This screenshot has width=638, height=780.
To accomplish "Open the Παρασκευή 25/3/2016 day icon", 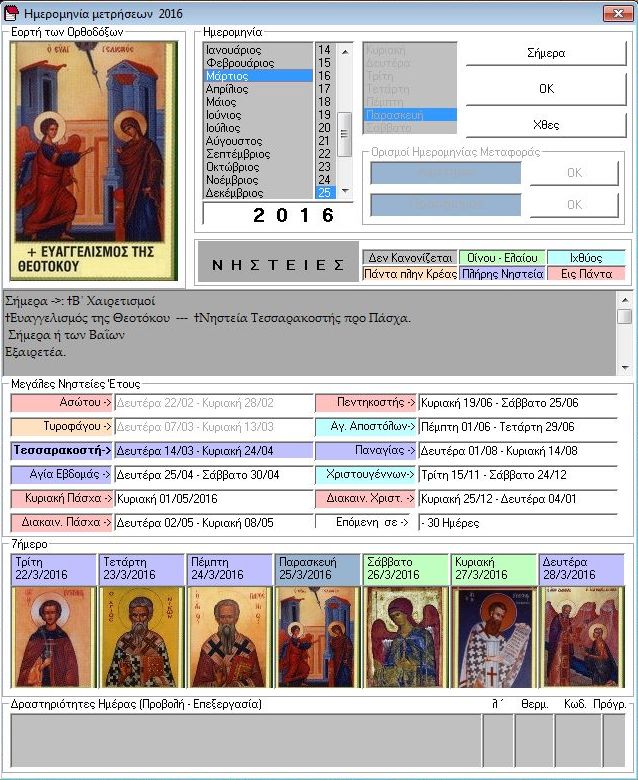I will tap(317, 637).
